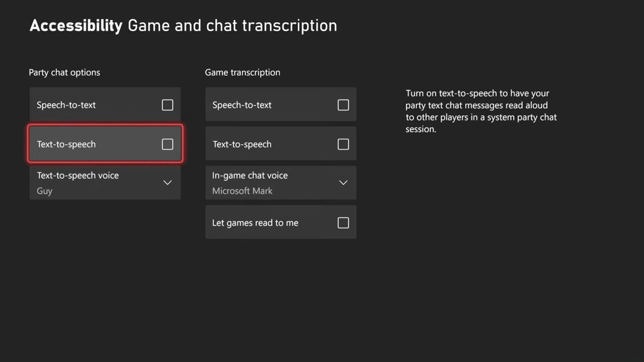
Task: Click the Game transcription section header
Action: 243,72
